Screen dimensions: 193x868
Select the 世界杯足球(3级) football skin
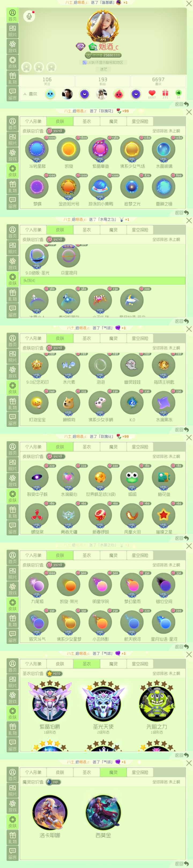click(100, 477)
